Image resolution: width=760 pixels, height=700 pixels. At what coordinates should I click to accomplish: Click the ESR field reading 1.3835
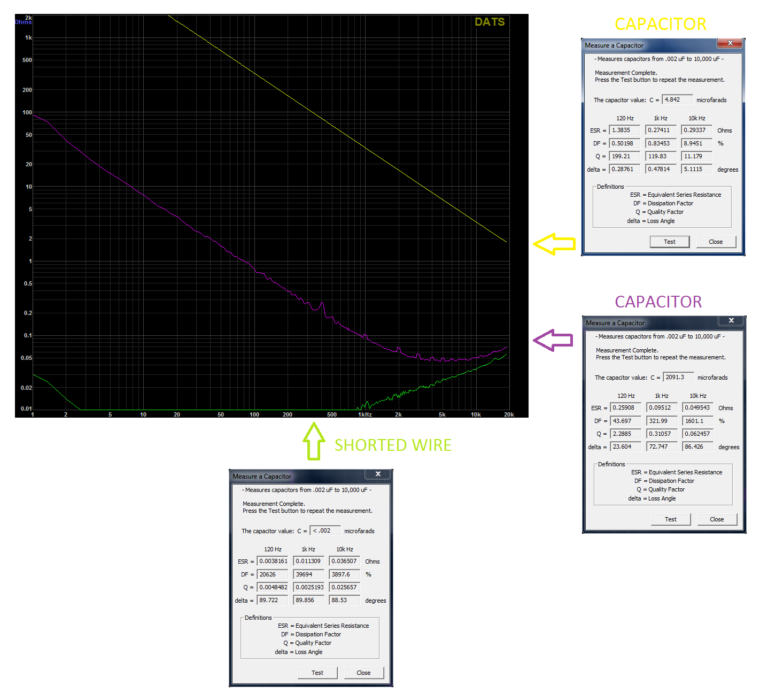[625, 130]
